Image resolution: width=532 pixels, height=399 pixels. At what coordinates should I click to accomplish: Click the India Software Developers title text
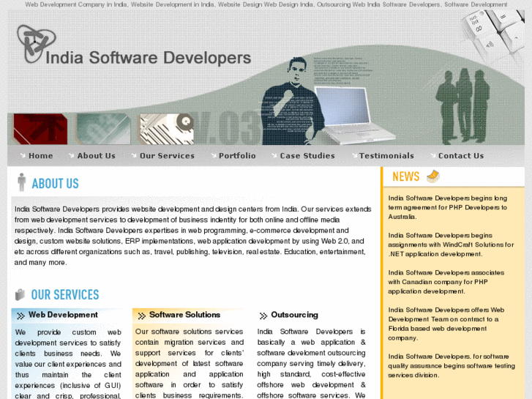[x=149, y=57]
